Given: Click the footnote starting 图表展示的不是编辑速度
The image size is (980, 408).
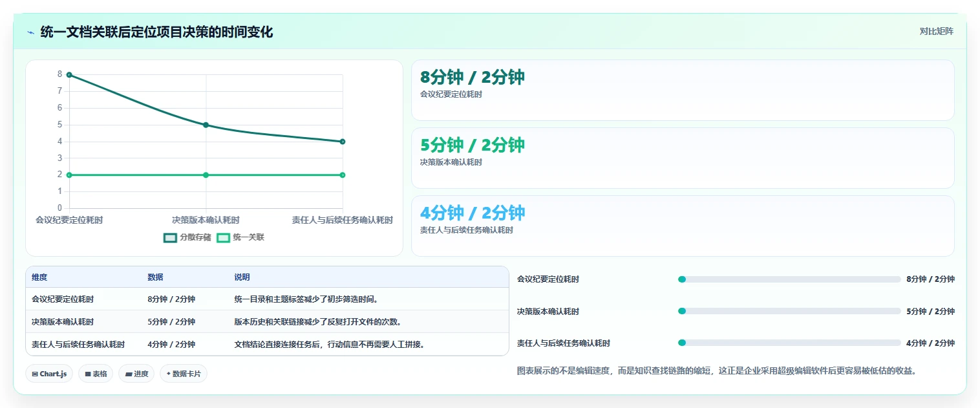Looking at the screenshot, I should tap(717, 370).
